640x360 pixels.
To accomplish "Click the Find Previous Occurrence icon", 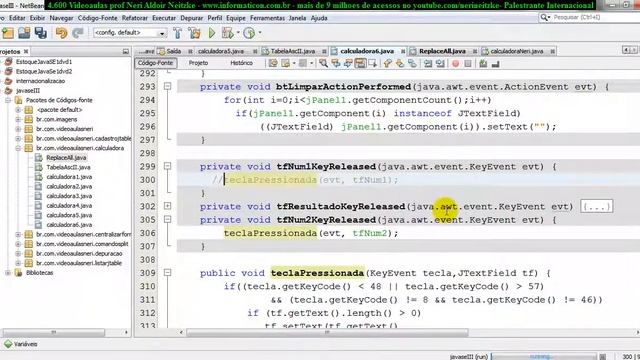I will 336,63.
